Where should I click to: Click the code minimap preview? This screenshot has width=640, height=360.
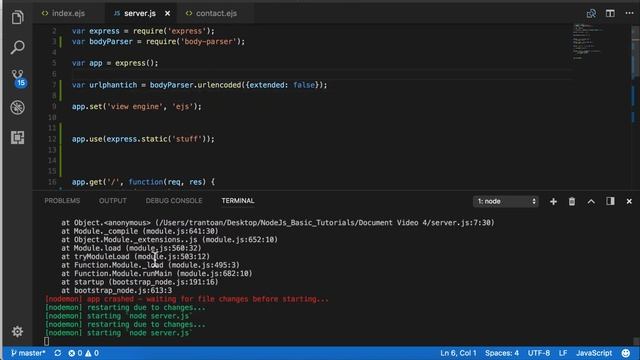pyautogui.click(x=588, y=41)
